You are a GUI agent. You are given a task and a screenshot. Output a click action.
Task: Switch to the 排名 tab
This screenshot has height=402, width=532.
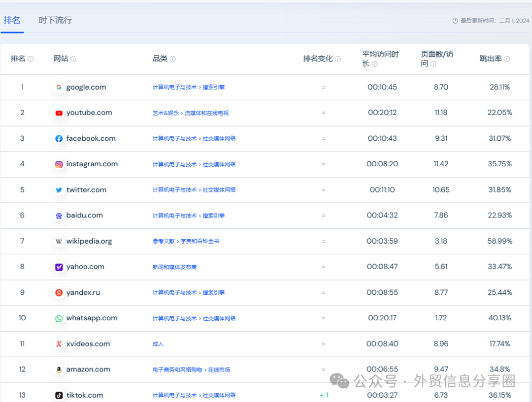[x=12, y=20]
